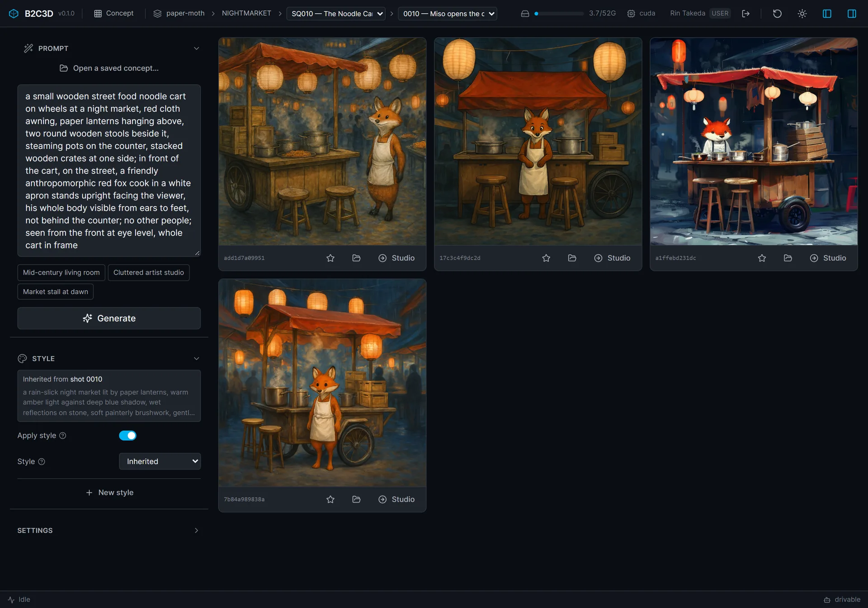Click the B2C3D cube logo icon

click(14, 14)
